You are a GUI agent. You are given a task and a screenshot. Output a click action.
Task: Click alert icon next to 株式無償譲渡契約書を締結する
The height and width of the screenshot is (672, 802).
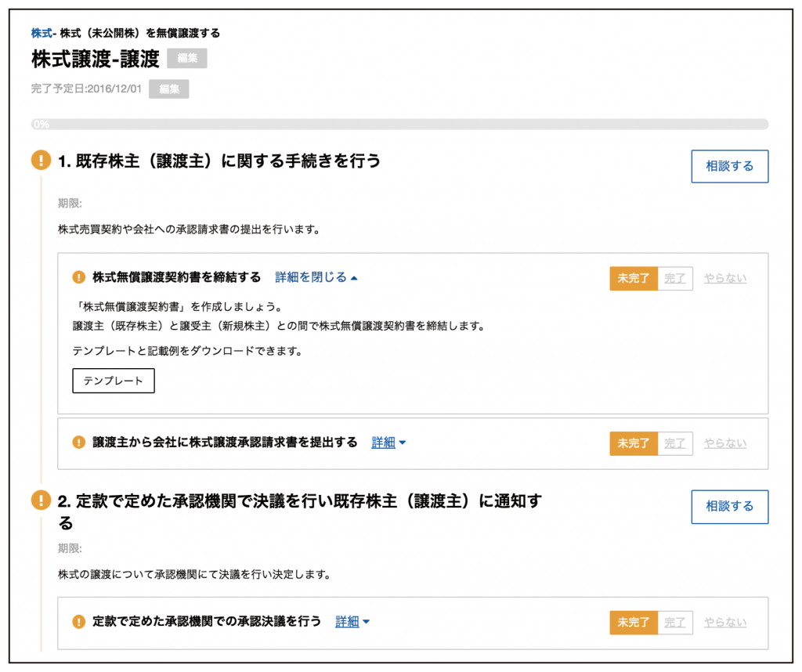[x=78, y=277]
